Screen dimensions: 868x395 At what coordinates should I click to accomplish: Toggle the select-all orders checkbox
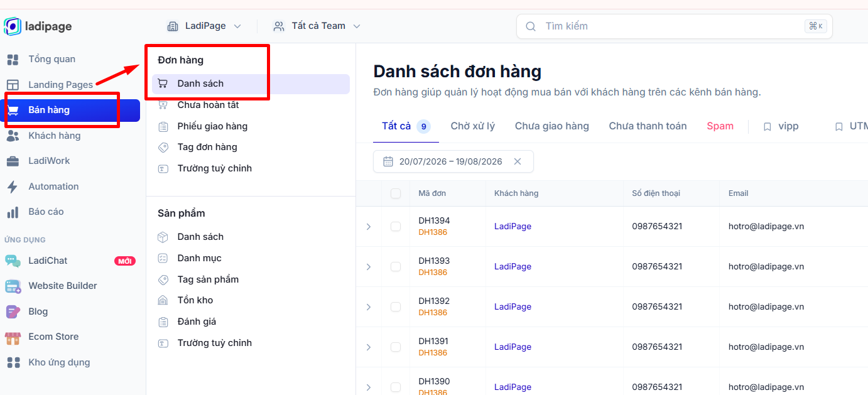pos(396,193)
